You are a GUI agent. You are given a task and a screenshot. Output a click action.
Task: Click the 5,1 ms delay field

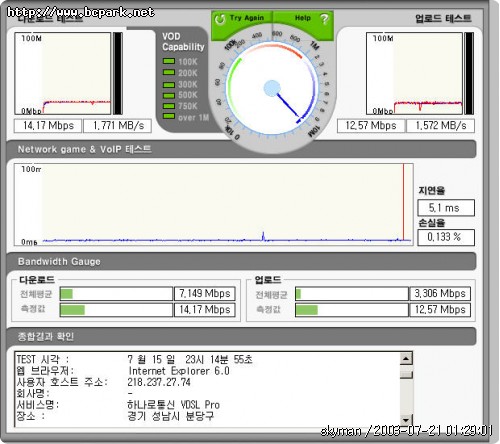point(446,208)
